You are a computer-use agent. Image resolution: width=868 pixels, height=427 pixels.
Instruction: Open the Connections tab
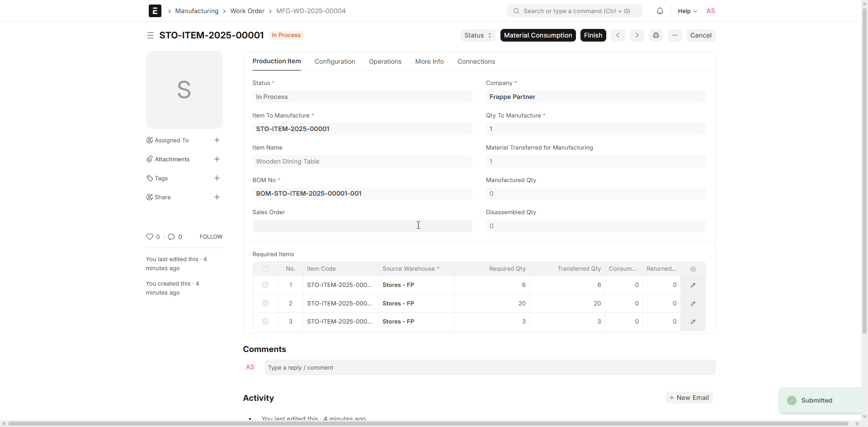pyautogui.click(x=476, y=61)
